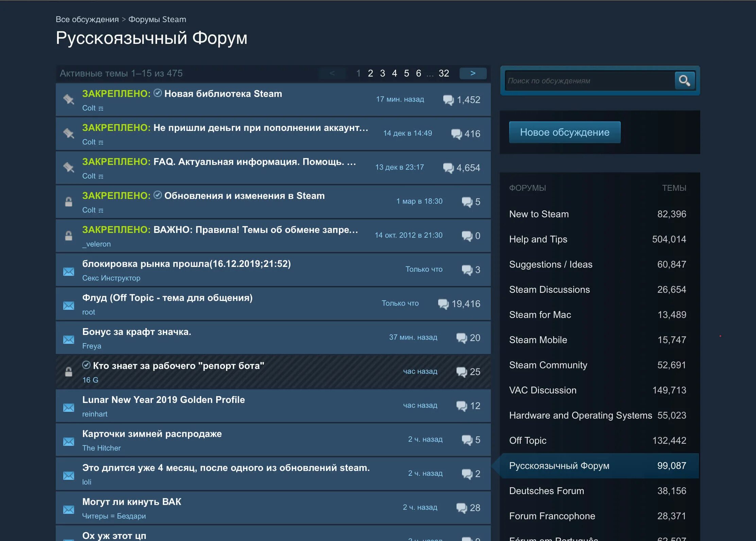Open Help and Tips forum
This screenshot has width=756, height=541.
(538, 239)
